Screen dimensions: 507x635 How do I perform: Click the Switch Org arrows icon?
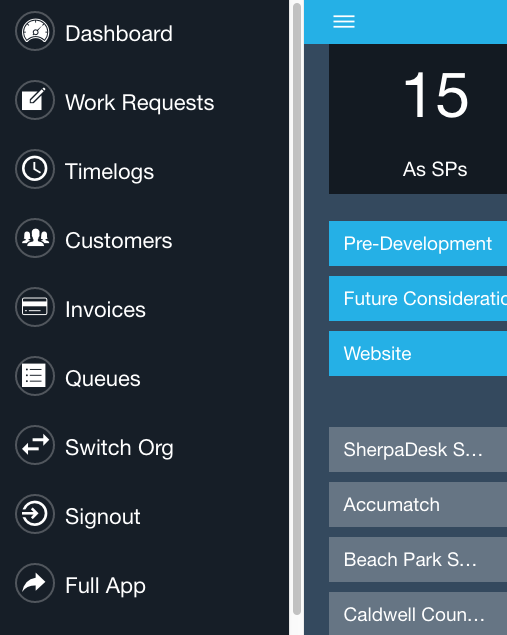(x=35, y=445)
